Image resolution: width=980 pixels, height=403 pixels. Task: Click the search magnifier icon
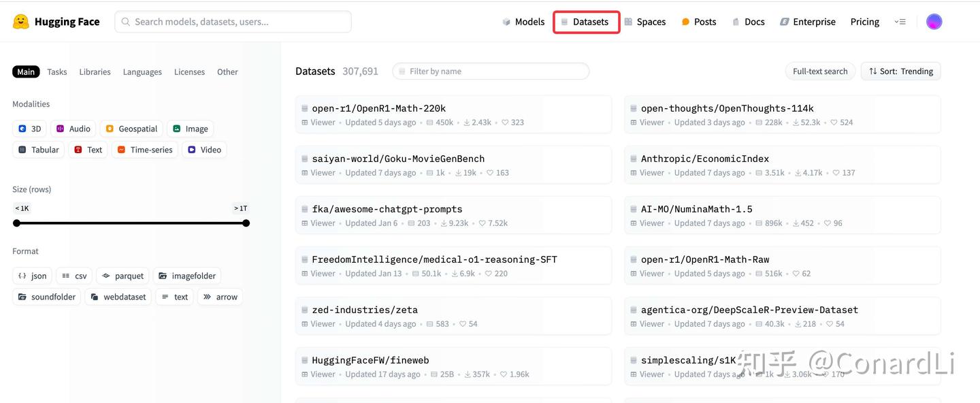[x=126, y=22]
